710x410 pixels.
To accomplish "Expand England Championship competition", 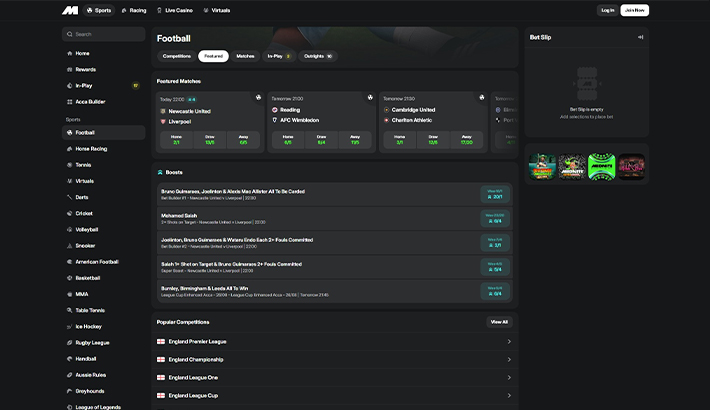I will pyautogui.click(x=335, y=360).
